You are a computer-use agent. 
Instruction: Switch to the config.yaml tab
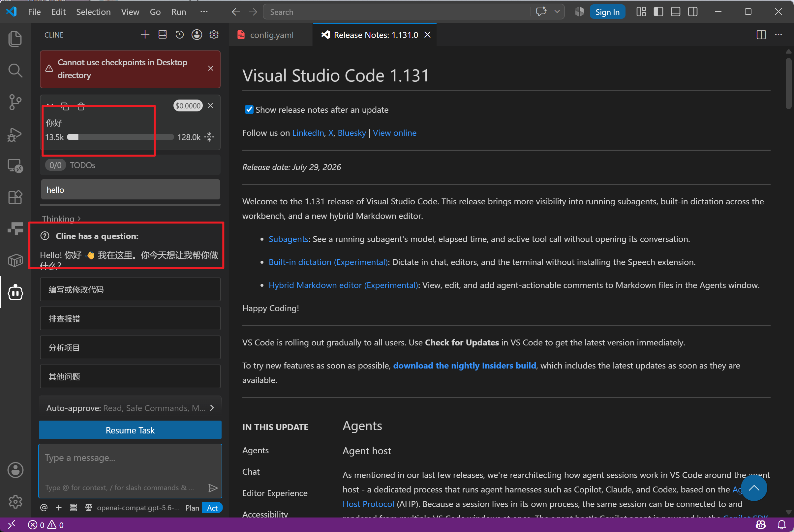click(x=271, y=35)
